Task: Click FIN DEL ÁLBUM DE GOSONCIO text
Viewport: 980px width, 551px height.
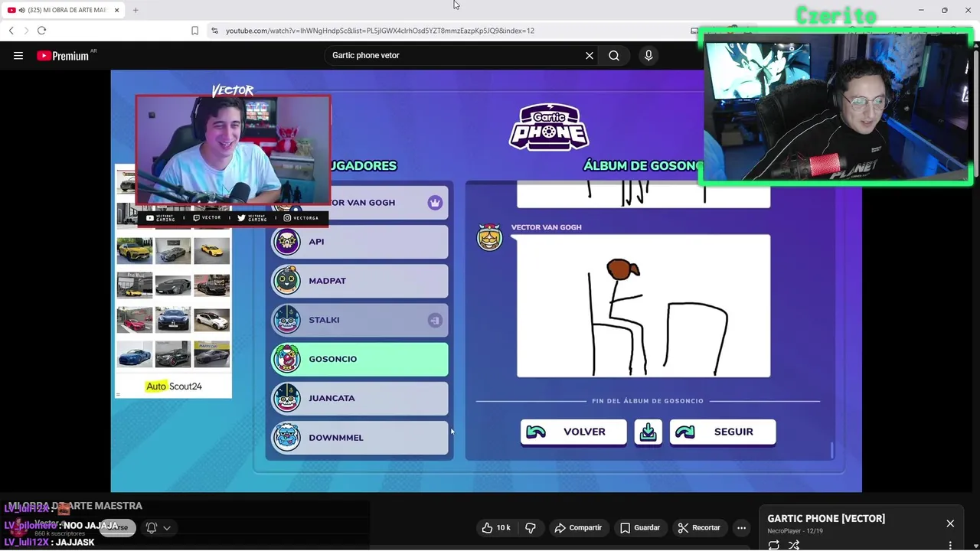Action: (x=648, y=401)
